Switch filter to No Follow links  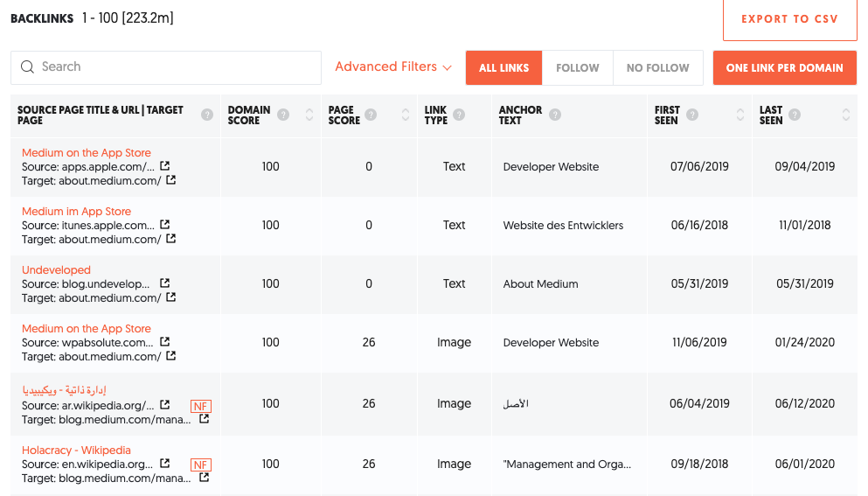pos(658,67)
